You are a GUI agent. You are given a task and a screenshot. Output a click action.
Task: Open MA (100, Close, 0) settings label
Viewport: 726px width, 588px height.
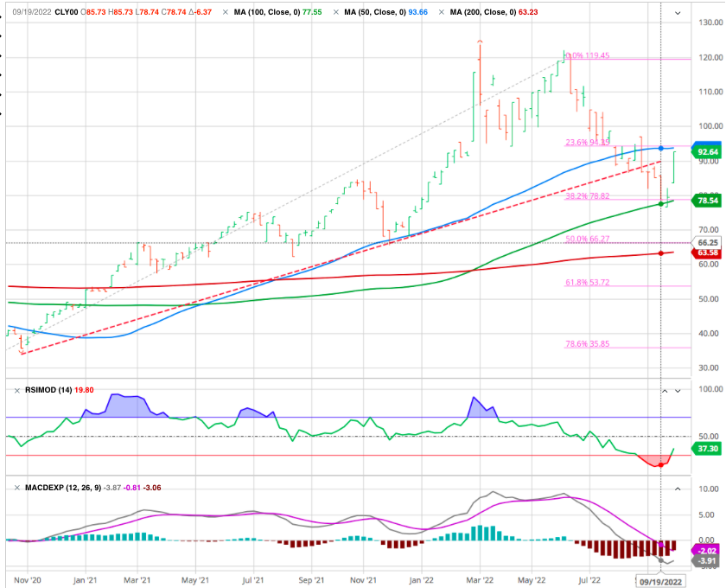click(267, 12)
